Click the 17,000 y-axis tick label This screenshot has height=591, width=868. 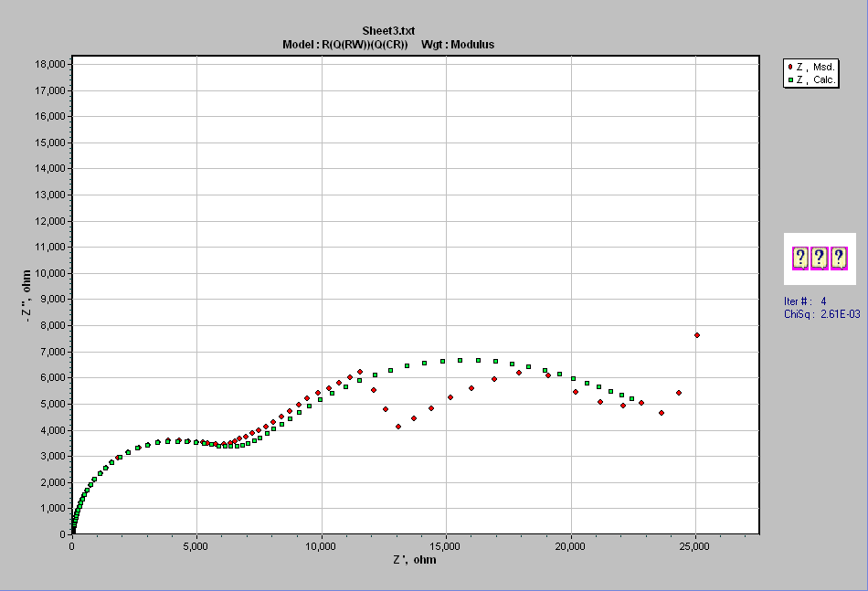coord(50,90)
